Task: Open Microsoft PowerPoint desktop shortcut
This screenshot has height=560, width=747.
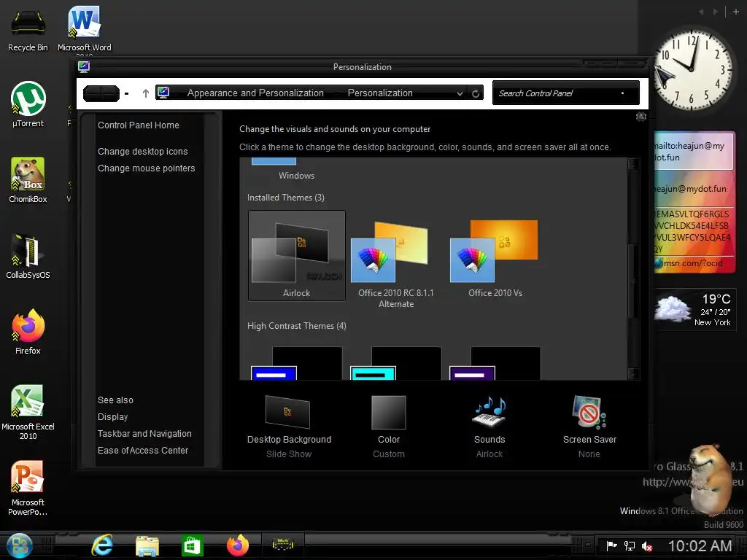Action: (x=28, y=488)
